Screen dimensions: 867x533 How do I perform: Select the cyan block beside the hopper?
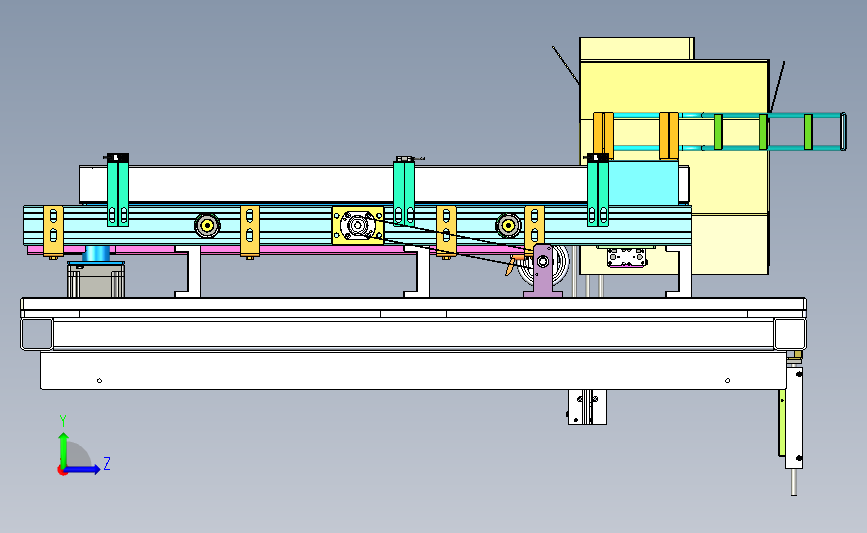(643, 183)
